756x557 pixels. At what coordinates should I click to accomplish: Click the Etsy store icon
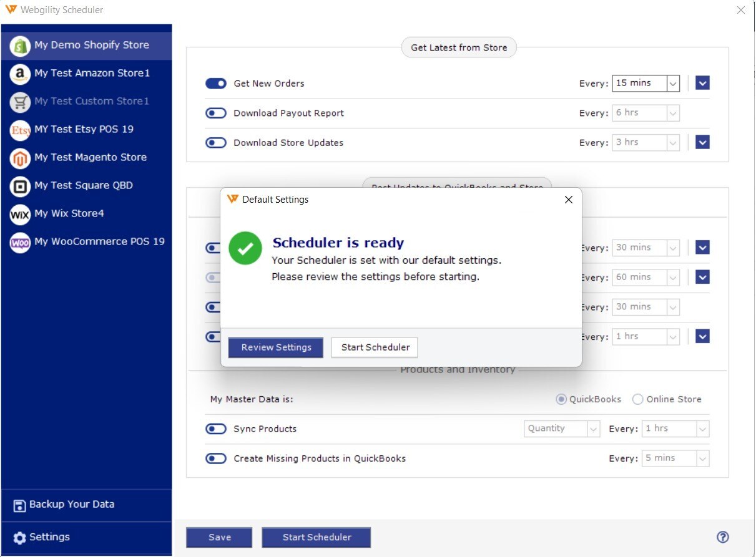click(21, 130)
